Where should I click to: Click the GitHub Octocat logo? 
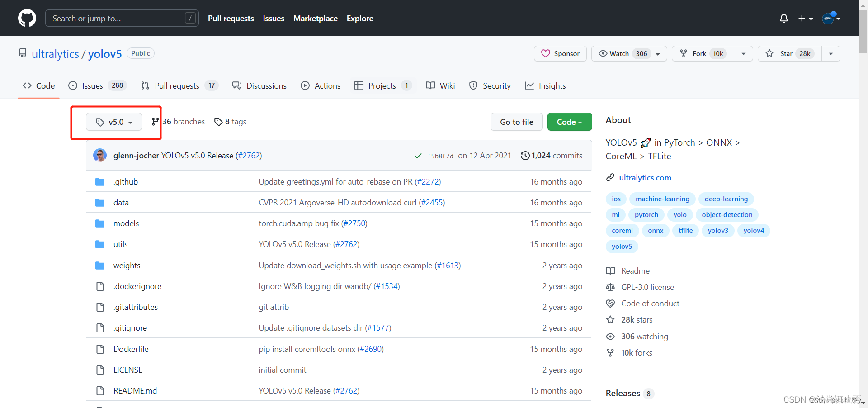point(27,18)
